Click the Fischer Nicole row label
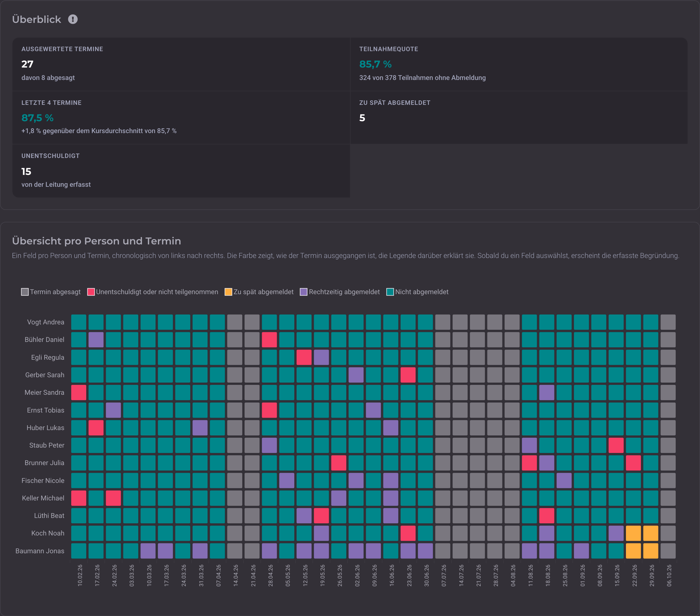This screenshot has width=700, height=616. (43, 480)
